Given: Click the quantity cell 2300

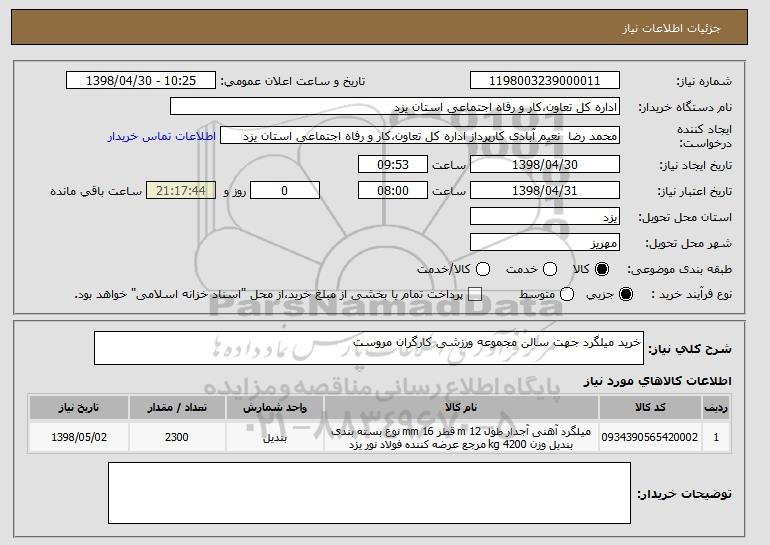Looking at the screenshot, I should pyautogui.click(x=177, y=437).
